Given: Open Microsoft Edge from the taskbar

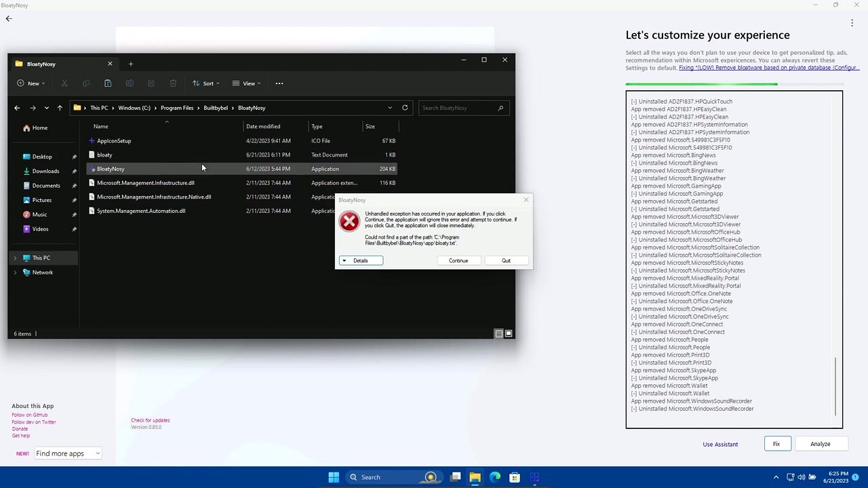Looking at the screenshot, I should click(495, 476).
